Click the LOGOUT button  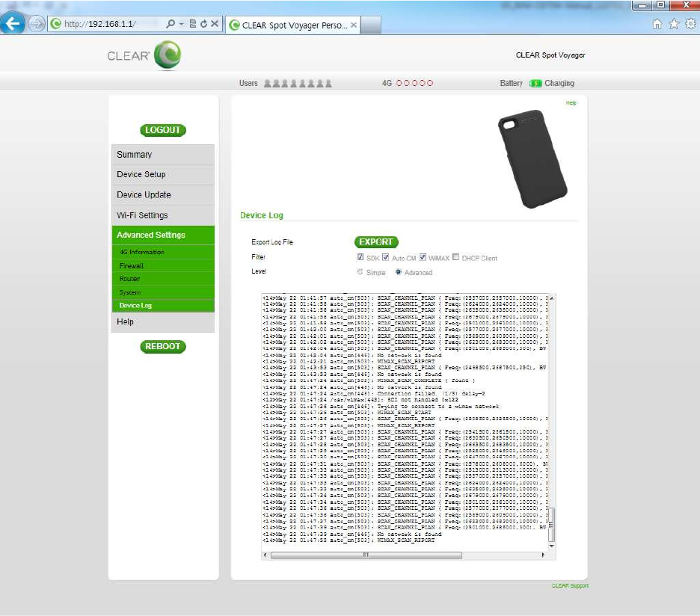(162, 130)
